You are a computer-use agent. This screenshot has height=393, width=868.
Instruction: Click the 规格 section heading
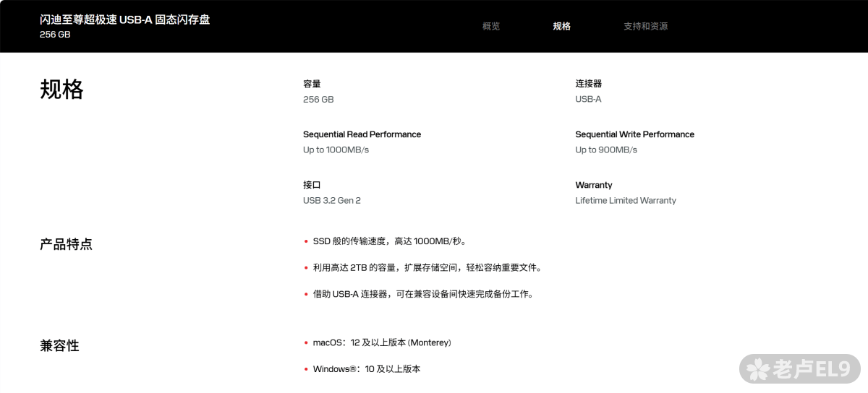[61, 90]
